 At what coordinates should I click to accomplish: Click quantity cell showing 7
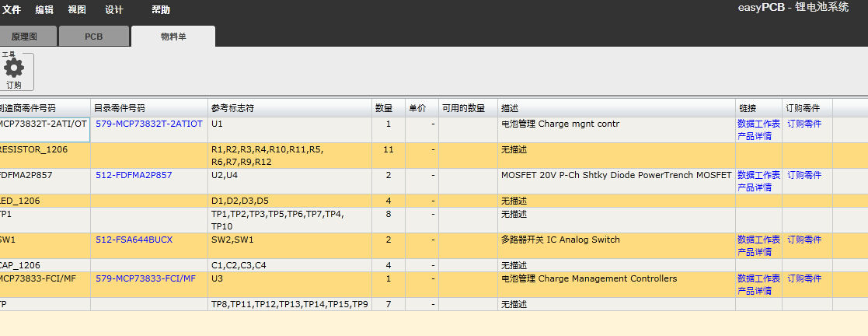[388, 304]
